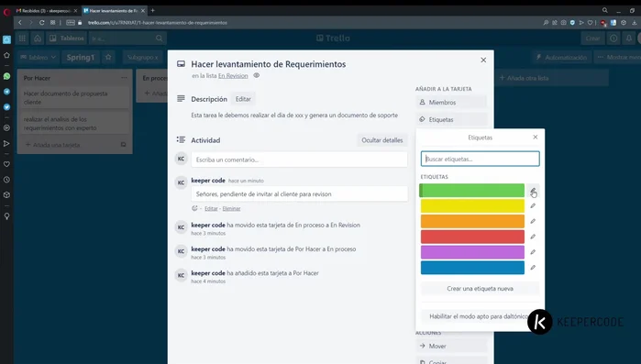
Task: Click the Editar link under the comment
Action: (x=211, y=208)
